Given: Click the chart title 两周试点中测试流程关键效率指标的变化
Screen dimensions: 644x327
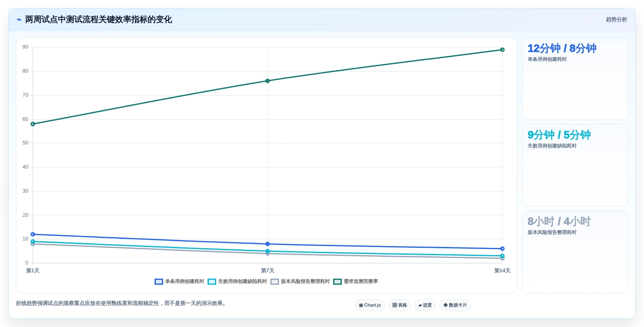Looking at the screenshot, I should coord(99,20).
